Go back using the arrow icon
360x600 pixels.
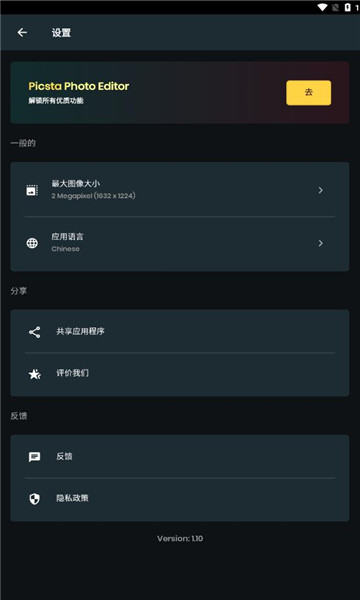tap(22, 33)
